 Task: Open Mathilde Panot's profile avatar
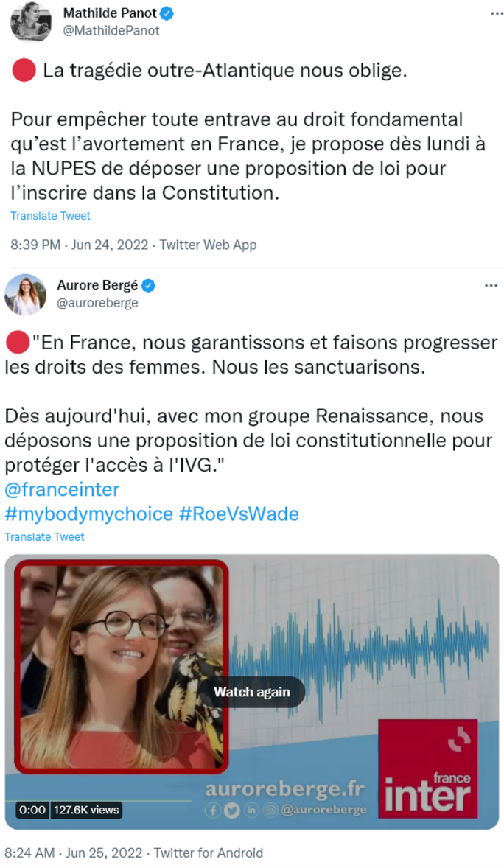30,21
